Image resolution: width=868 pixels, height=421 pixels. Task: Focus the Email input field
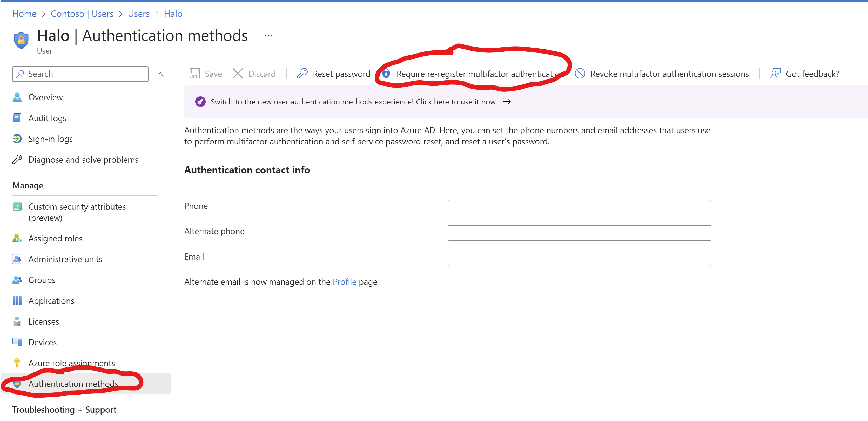click(x=579, y=258)
